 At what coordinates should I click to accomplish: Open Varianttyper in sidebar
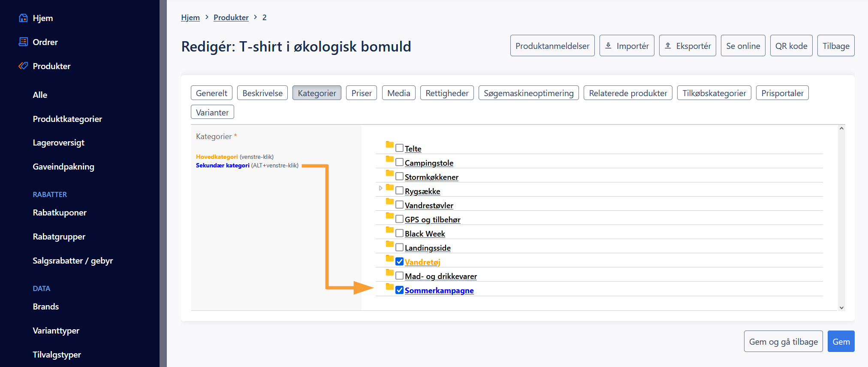pos(56,331)
